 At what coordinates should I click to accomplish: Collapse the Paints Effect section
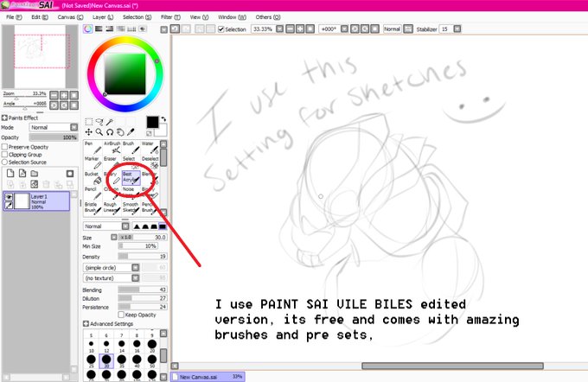coord(4,118)
